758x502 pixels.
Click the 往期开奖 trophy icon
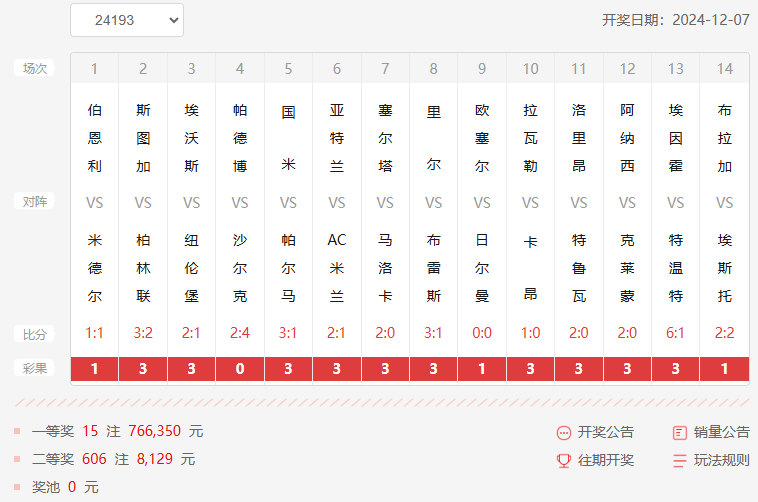(564, 460)
